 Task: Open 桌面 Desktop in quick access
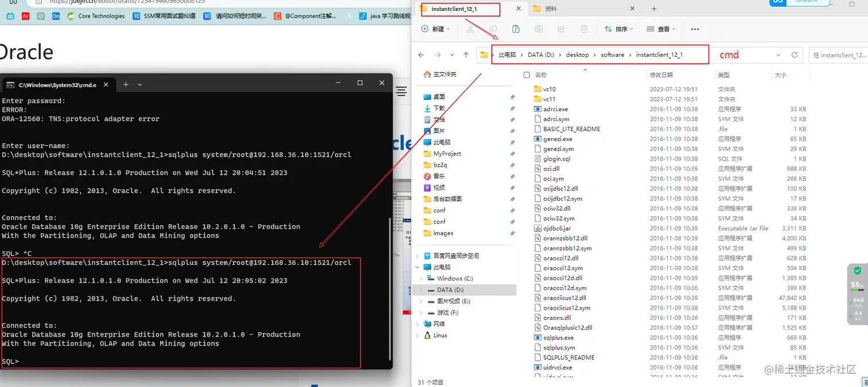tap(439, 96)
